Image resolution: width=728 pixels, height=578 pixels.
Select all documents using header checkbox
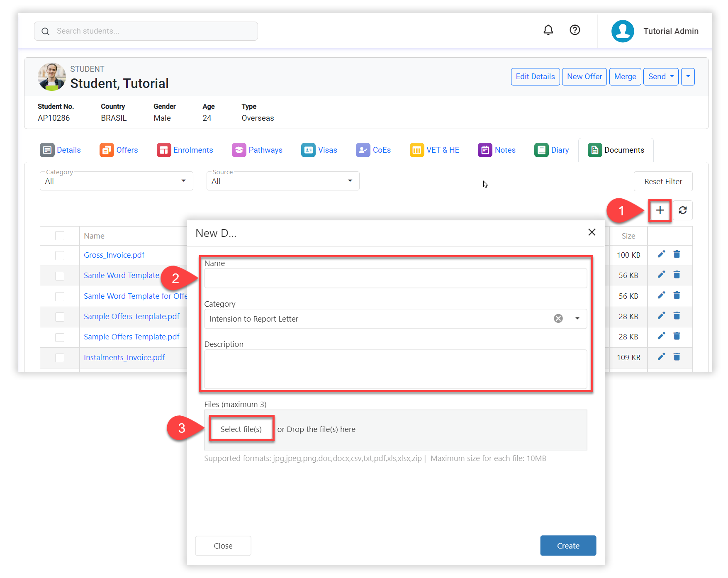pos(60,236)
